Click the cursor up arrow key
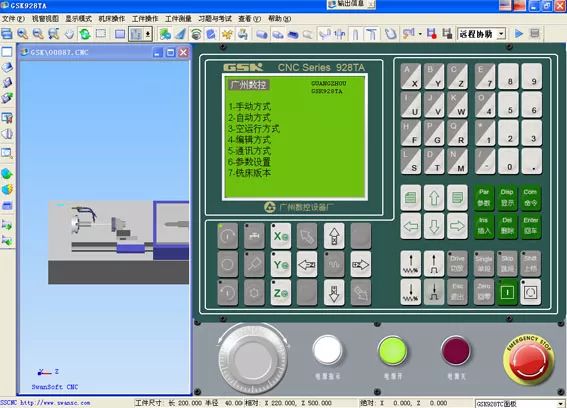The height and width of the screenshot is (408, 567). 434,198
